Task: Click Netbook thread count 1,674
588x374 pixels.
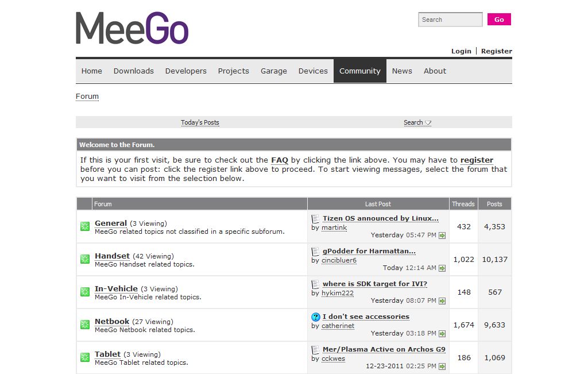Action: click(x=463, y=325)
